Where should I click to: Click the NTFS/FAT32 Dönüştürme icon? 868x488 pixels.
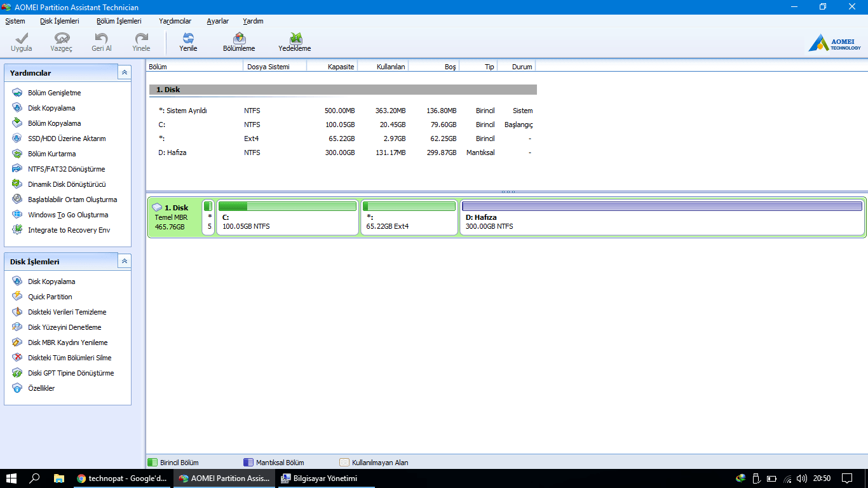(17, 169)
